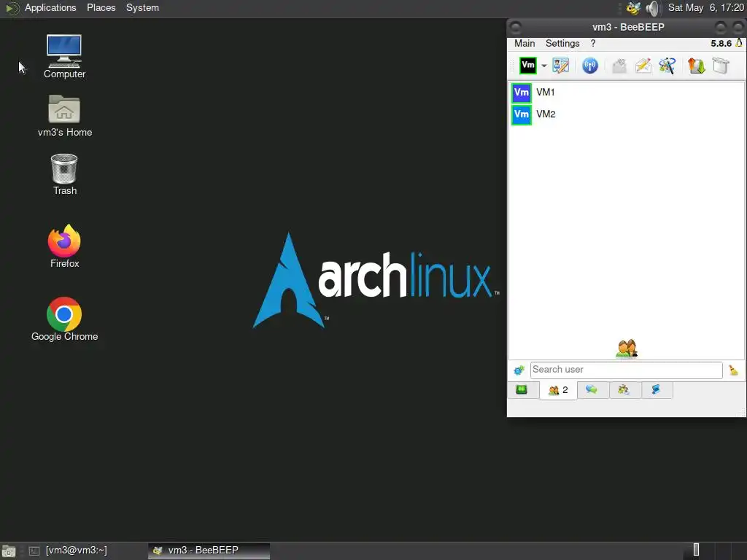Click the Vm status avatar in BeeBEEP toolbar
Viewport: 747px width, 560px height.
[x=528, y=65]
